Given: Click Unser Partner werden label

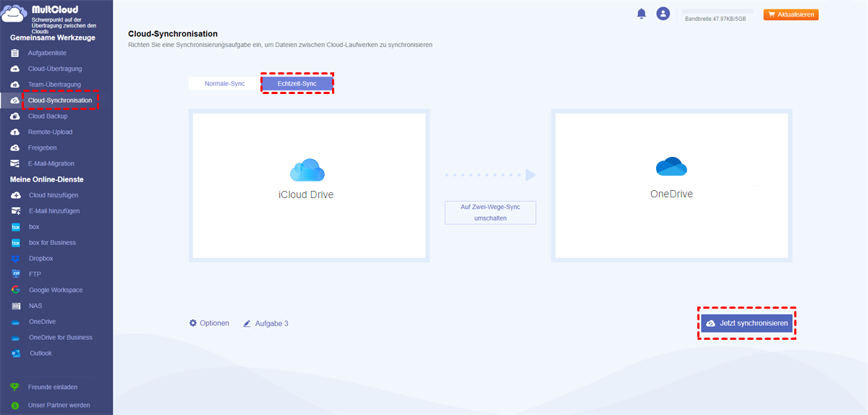Looking at the screenshot, I should click(x=59, y=406).
